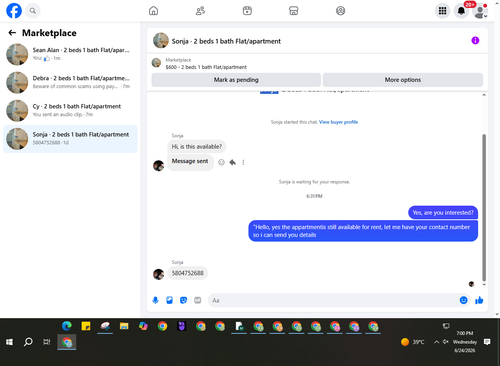
Task: Open the Copilot icon on the taskbar
Action: tap(143, 326)
